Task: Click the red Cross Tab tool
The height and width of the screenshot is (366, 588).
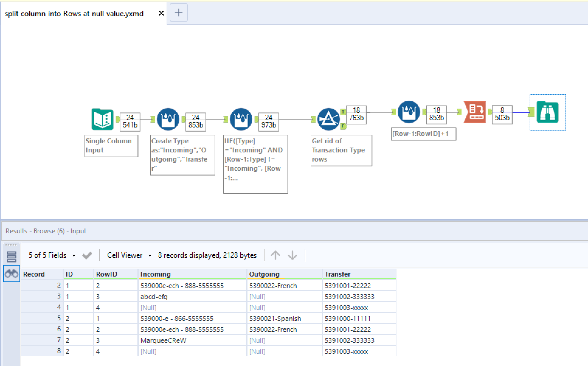Action: point(475,112)
